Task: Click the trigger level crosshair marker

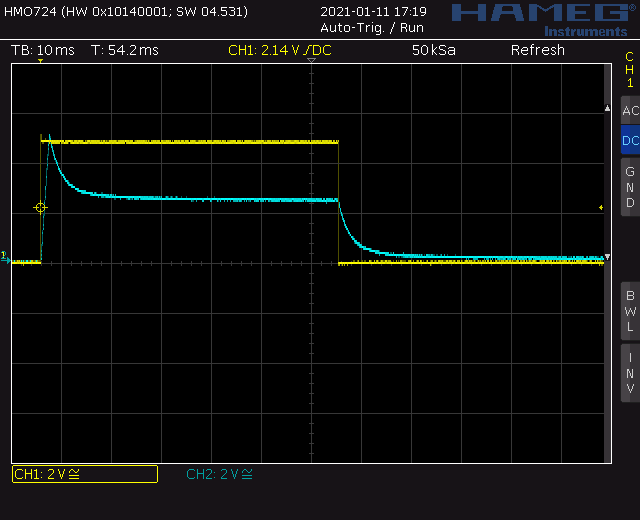Action: coord(40,207)
